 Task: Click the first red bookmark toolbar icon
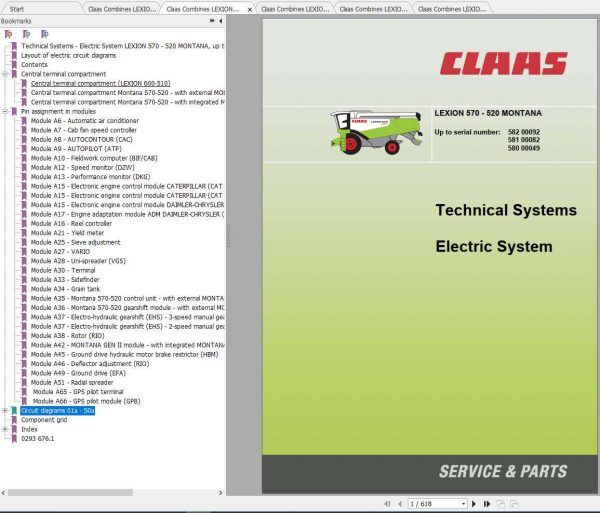[8, 34]
